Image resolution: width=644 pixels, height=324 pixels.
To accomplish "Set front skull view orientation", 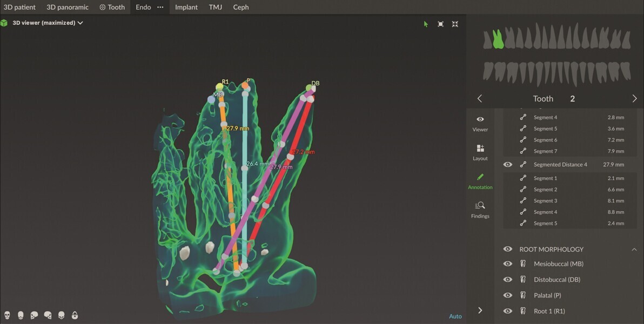I will point(8,315).
